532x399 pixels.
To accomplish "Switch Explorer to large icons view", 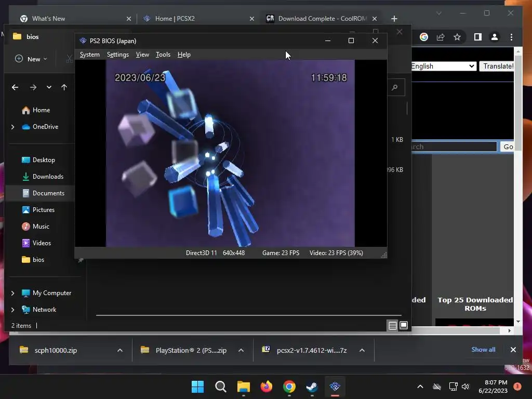I will point(404,326).
